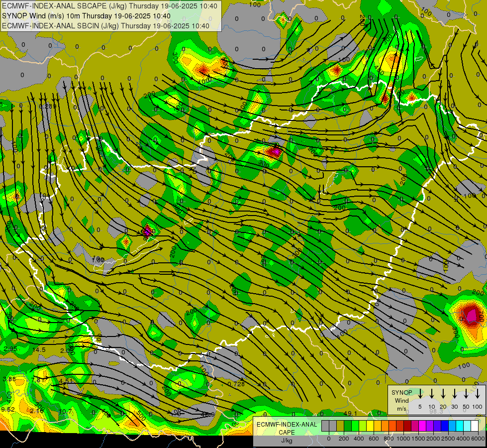
Task: Click the SYNOP wind arrow above 100
Action: point(478,394)
